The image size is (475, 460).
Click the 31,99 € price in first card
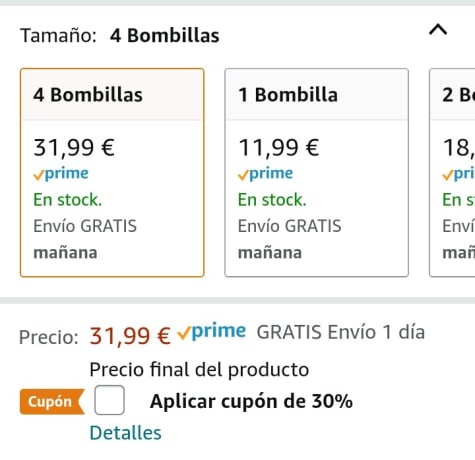point(74,148)
